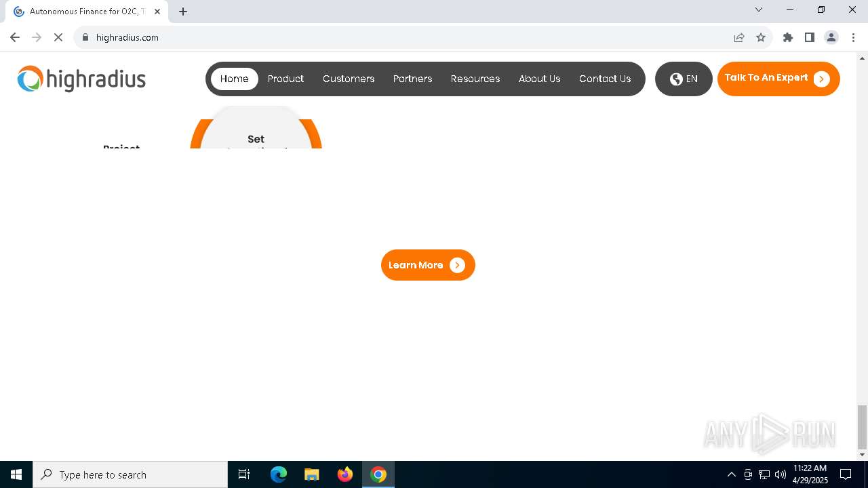Screen dimensions: 868x488
Task: Click the Learn More button
Action: 428,265
